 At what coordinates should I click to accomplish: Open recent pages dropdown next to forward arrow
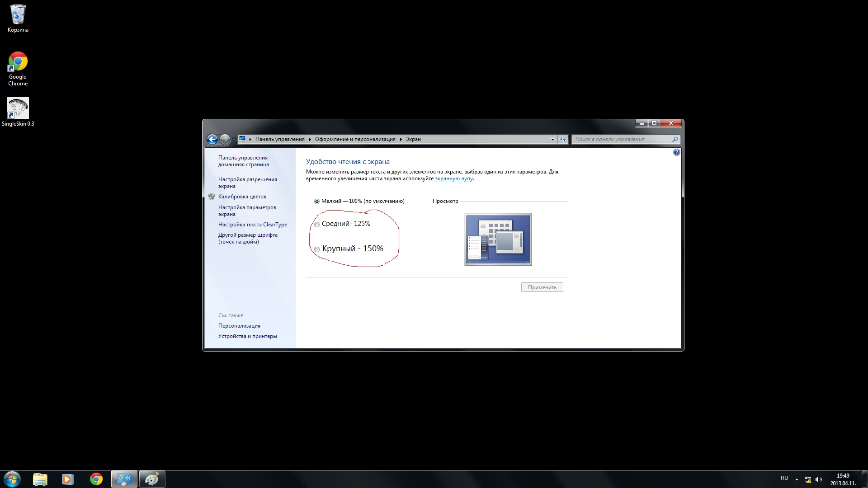coord(234,139)
